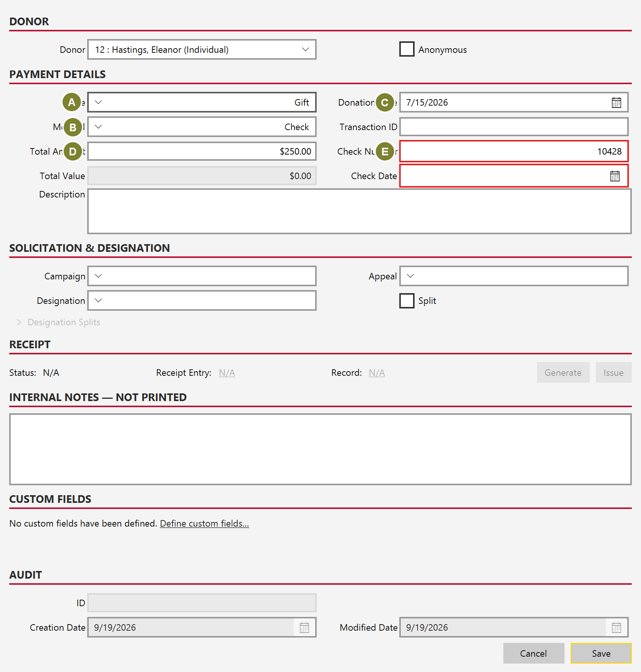Click the Check Number field showing 10428
The width and height of the screenshot is (641, 672).
coord(514,152)
